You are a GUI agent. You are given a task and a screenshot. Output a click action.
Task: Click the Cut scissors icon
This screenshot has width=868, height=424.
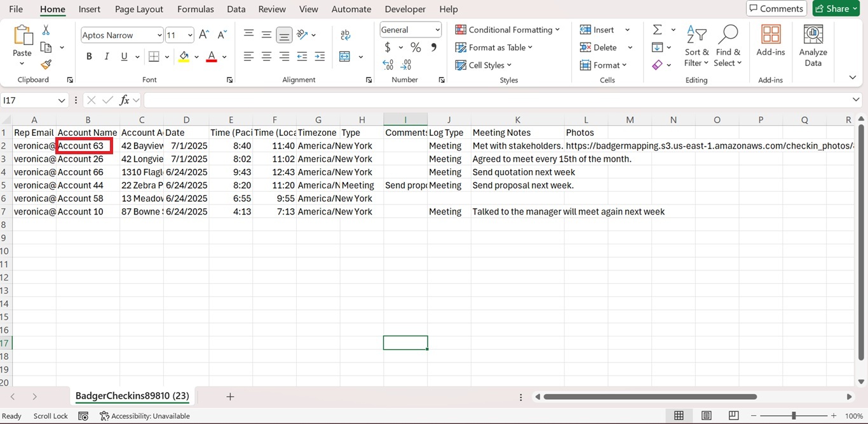46,30
